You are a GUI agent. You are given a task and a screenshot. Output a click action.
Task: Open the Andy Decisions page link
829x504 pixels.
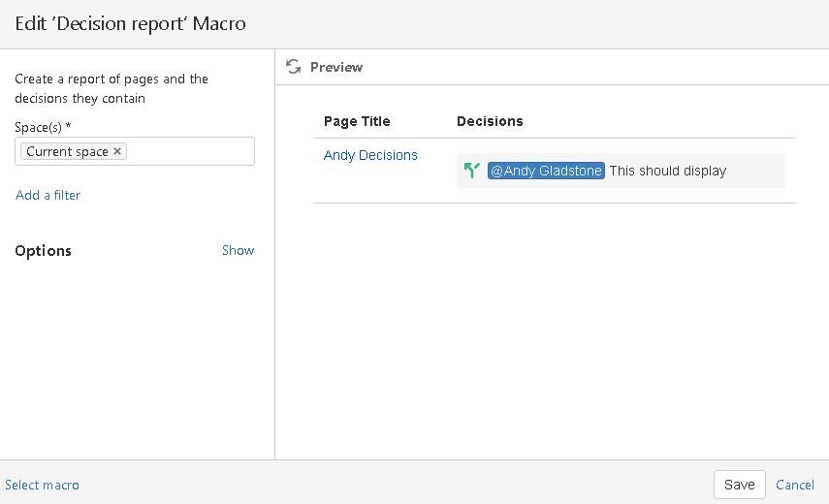[370, 155]
